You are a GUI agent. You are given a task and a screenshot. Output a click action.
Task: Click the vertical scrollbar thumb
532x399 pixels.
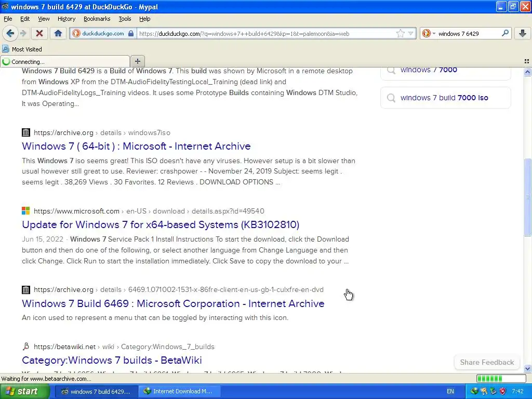(527, 197)
